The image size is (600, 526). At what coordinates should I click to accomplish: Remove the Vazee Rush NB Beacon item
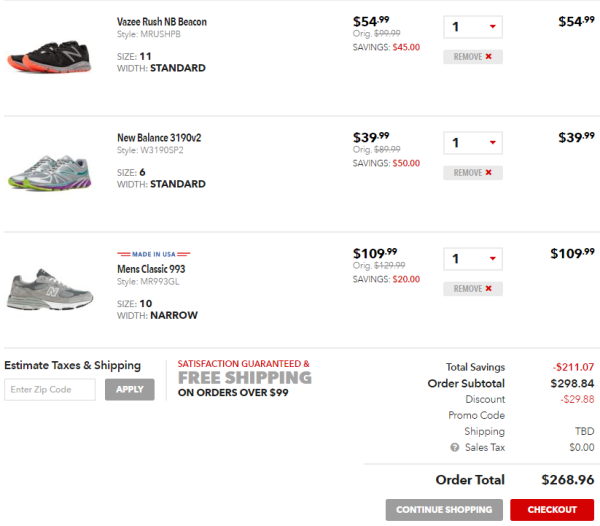coord(473,57)
